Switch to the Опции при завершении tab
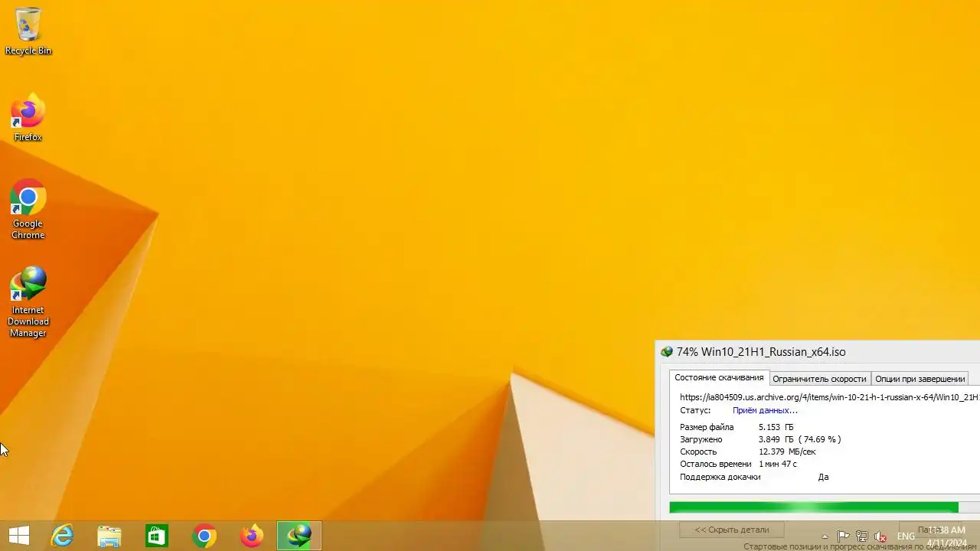Viewport: 980px width, 551px height. (920, 379)
